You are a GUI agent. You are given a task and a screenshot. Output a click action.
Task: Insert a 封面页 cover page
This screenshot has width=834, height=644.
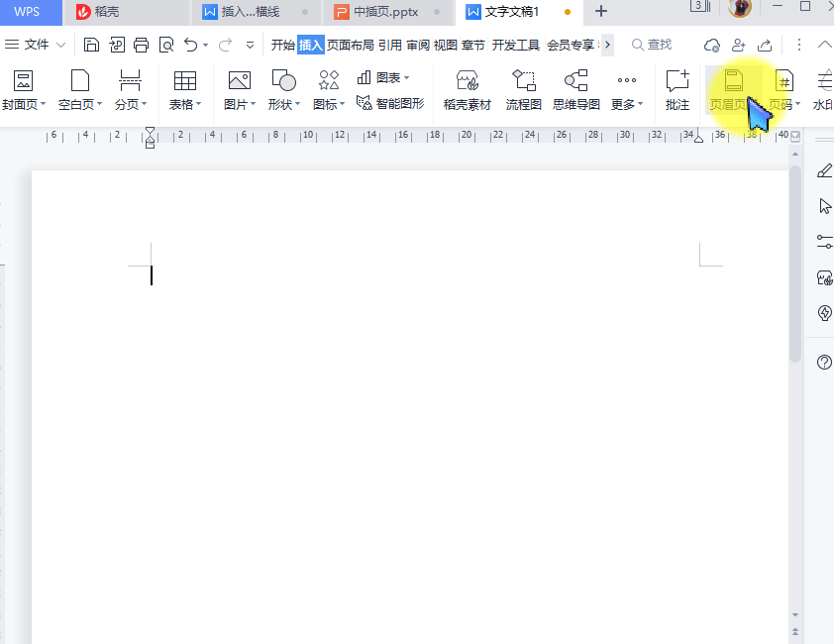click(24, 90)
